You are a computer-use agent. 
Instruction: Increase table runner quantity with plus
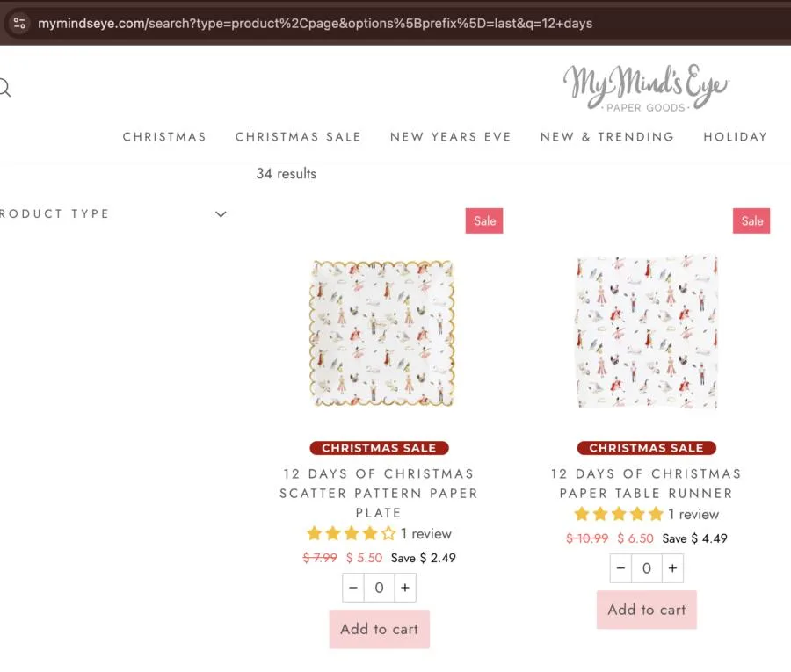click(x=672, y=568)
